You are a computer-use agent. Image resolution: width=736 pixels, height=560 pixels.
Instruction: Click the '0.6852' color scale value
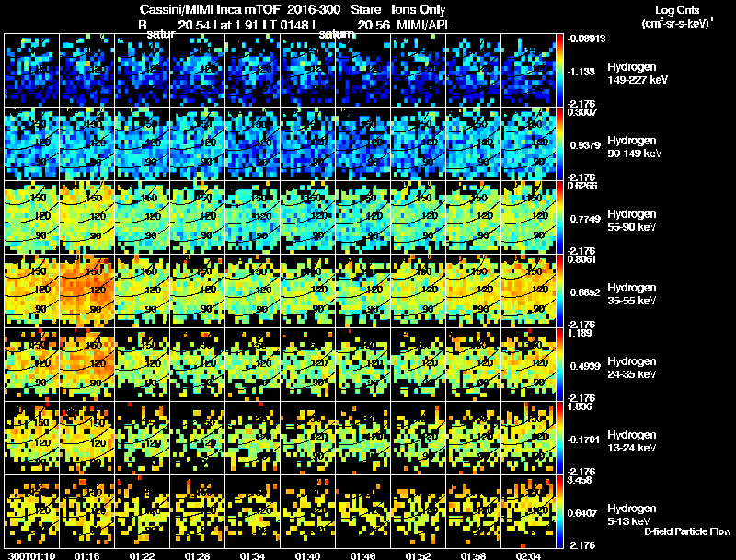585,292
